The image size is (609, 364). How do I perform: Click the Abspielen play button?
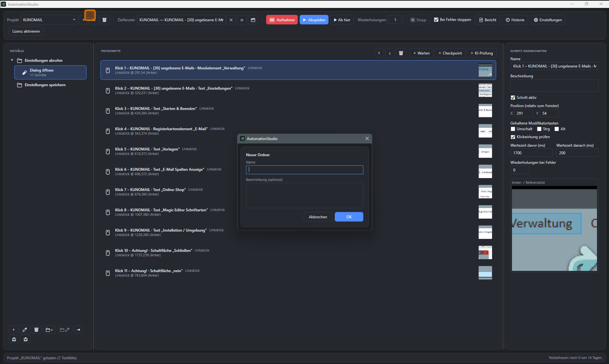pos(314,20)
